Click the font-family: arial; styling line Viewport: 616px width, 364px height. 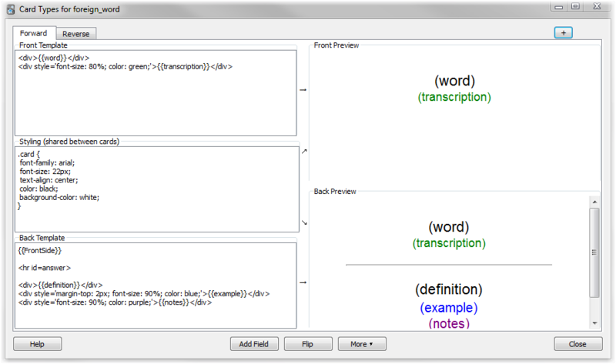(47, 163)
